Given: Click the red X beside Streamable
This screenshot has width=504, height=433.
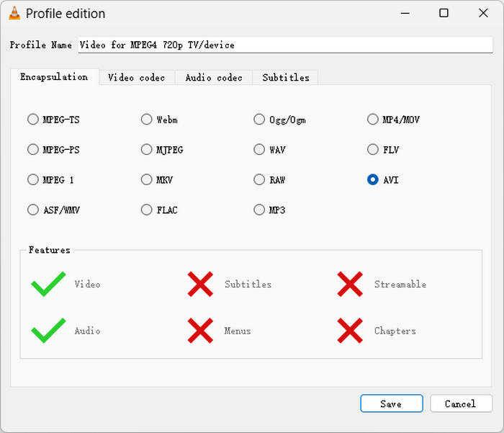Looking at the screenshot, I should (350, 284).
